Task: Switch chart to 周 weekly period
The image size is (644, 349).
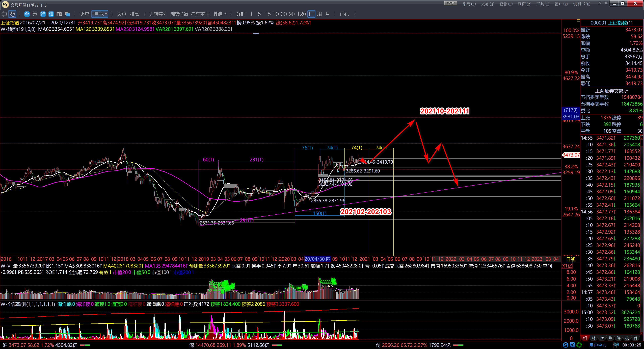Action: 319,14
